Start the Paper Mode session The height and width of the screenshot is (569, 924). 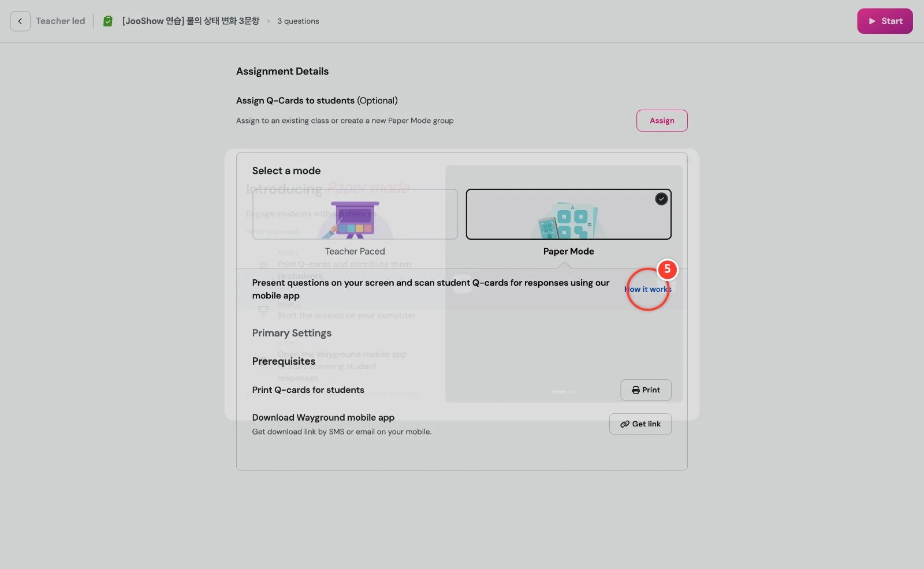point(885,21)
